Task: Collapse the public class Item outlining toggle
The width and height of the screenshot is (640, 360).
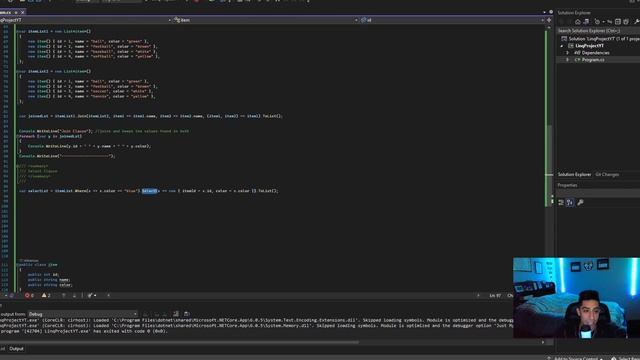Action: tap(17, 265)
